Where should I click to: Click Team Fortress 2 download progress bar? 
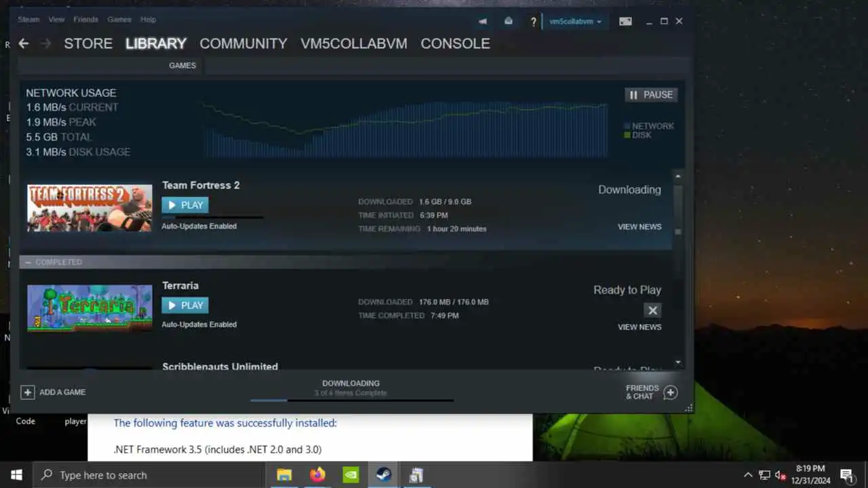coord(212,218)
